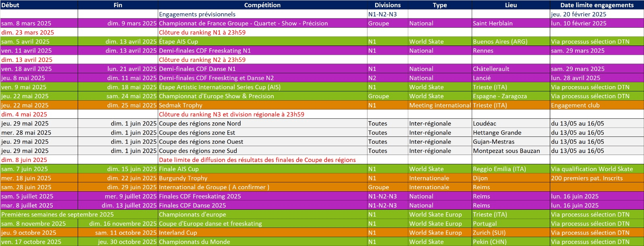Select 'Coupe des régions zone Ouest'

pos(262,142)
